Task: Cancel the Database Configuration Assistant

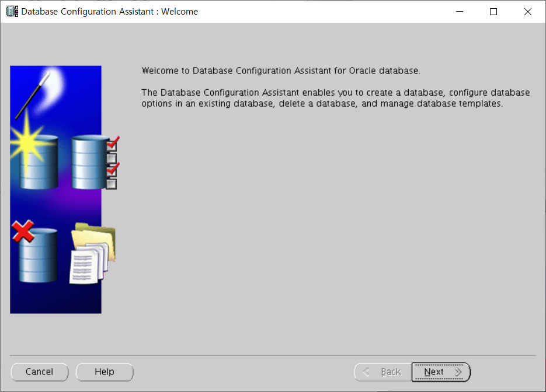Action: pyautogui.click(x=39, y=372)
